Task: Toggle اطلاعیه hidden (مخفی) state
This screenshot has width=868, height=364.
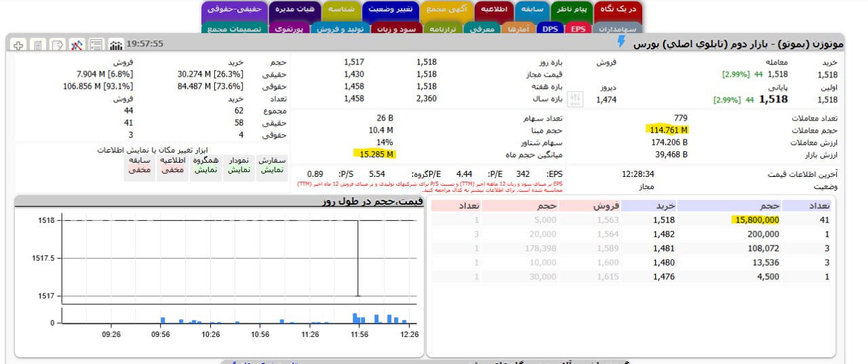Action: tap(172, 166)
